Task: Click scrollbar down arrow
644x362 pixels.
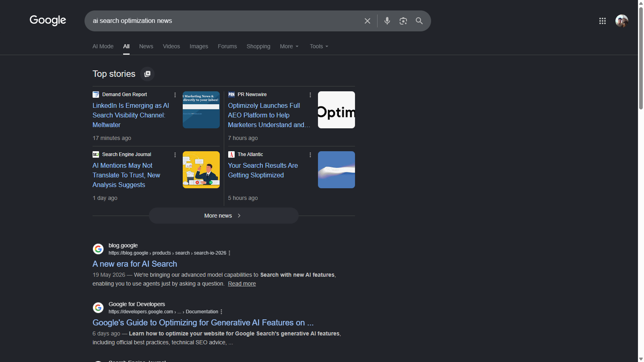Action: point(641,359)
